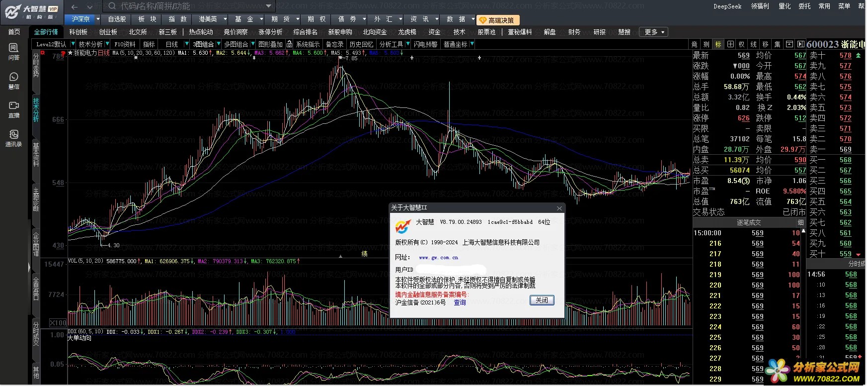This screenshot has height=387, width=868.
Task: Click the 查询 link in About dialog
Action: click(460, 302)
